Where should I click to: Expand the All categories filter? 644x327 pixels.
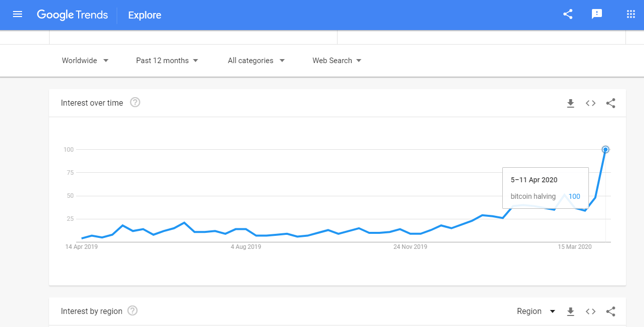[256, 61]
